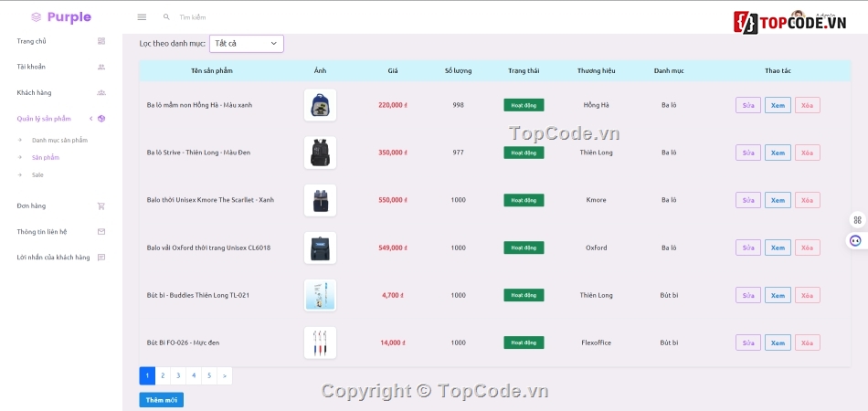Select the Sale submenu item

[37, 174]
